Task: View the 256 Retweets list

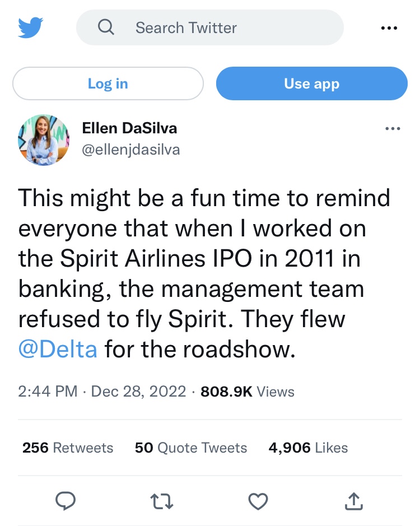Action: [x=68, y=448]
